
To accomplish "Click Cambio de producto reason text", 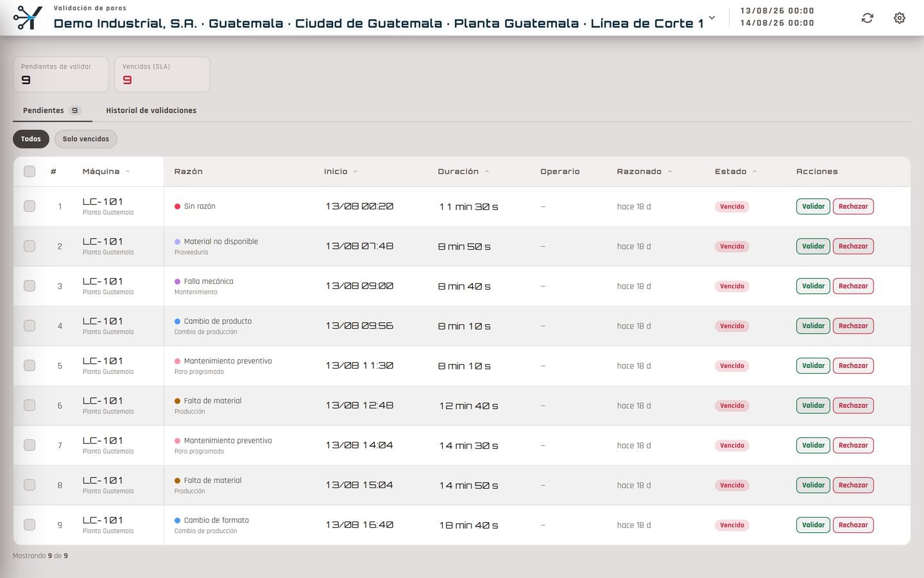I will click(218, 321).
